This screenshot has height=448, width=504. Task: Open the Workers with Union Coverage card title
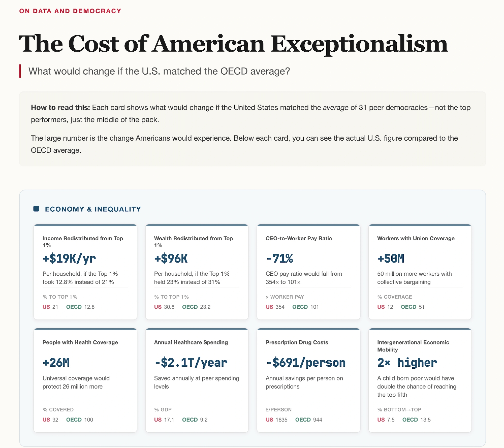pyautogui.click(x=416, y=238)
